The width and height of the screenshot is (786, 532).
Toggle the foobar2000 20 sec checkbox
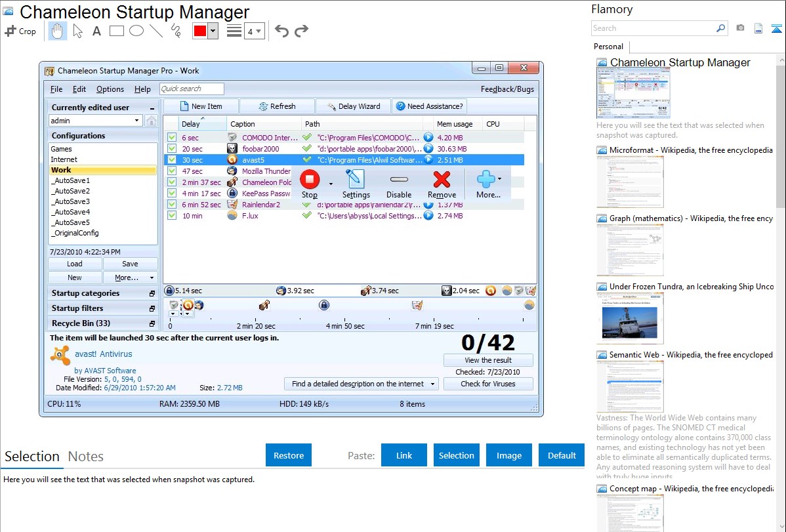tap(172, 148)
